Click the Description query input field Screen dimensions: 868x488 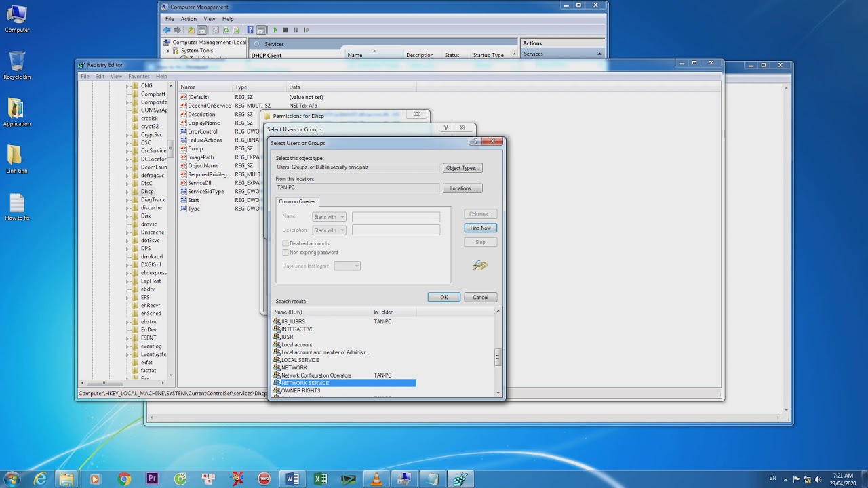click(x=396, y=230)
